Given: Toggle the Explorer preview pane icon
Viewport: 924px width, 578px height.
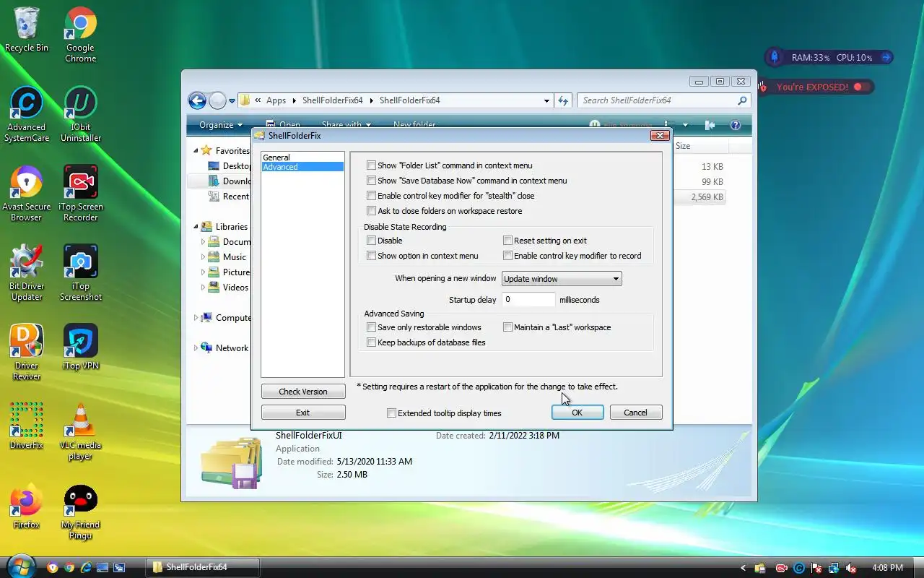Looking at the screenshot, I should click(710, 125).
